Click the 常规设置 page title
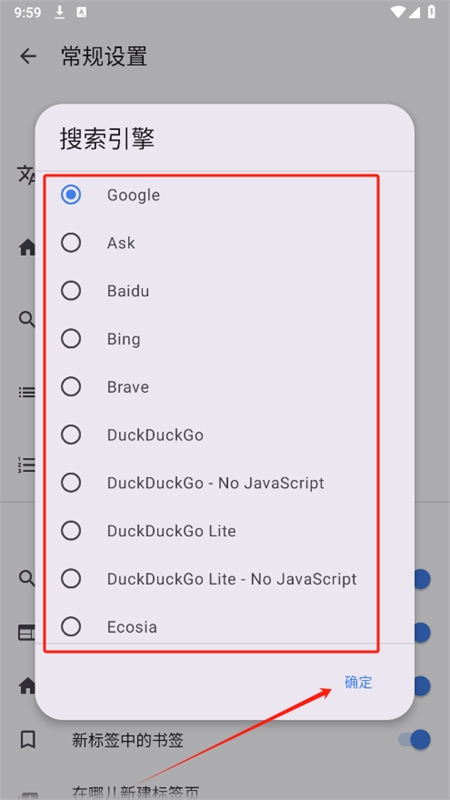Screen dimensions: 450x800 tap(104, 56)
